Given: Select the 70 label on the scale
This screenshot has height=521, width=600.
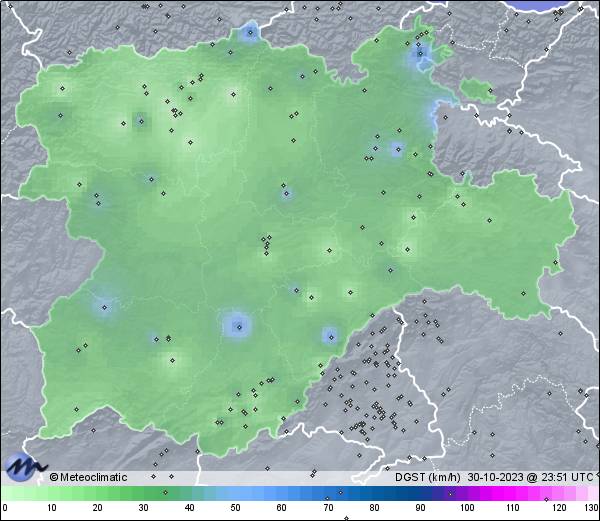Looking at the screenshot, I should [x=328, y=508].
